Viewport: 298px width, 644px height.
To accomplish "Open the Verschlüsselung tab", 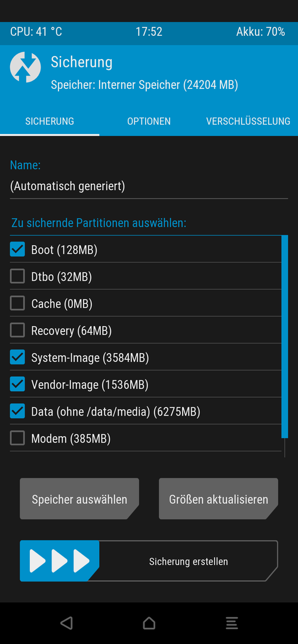I will [x=248, y=121].
